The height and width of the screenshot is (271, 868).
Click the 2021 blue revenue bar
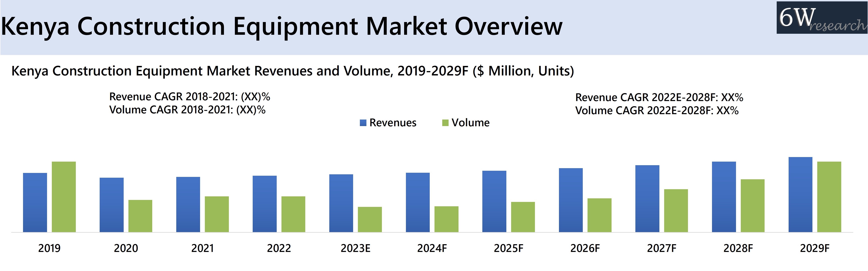[188, 204]
